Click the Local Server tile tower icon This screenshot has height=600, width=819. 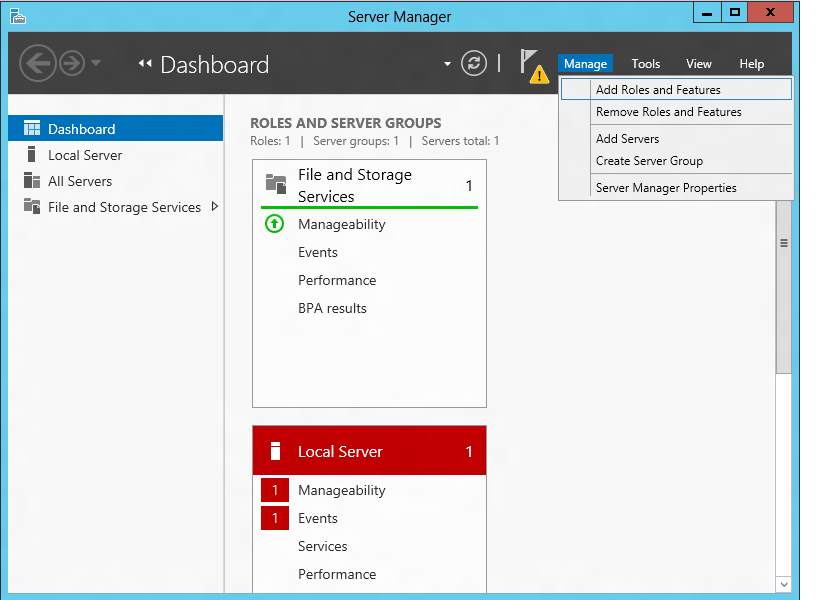275,451
